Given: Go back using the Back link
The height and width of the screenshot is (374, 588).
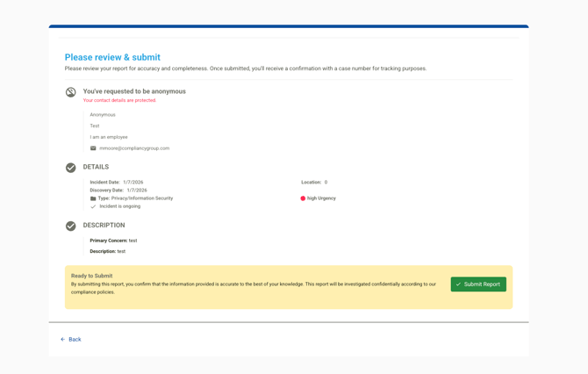Looking at the screenshot, I should coord(75,339).
